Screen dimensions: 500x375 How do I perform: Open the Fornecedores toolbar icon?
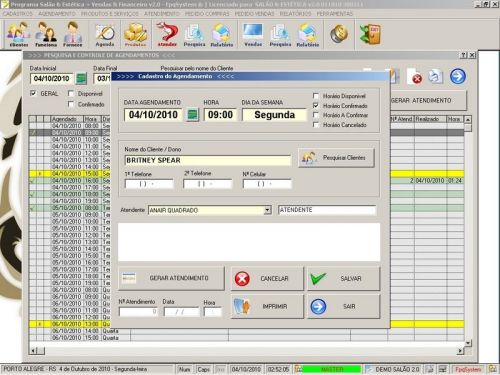(73, 34)
